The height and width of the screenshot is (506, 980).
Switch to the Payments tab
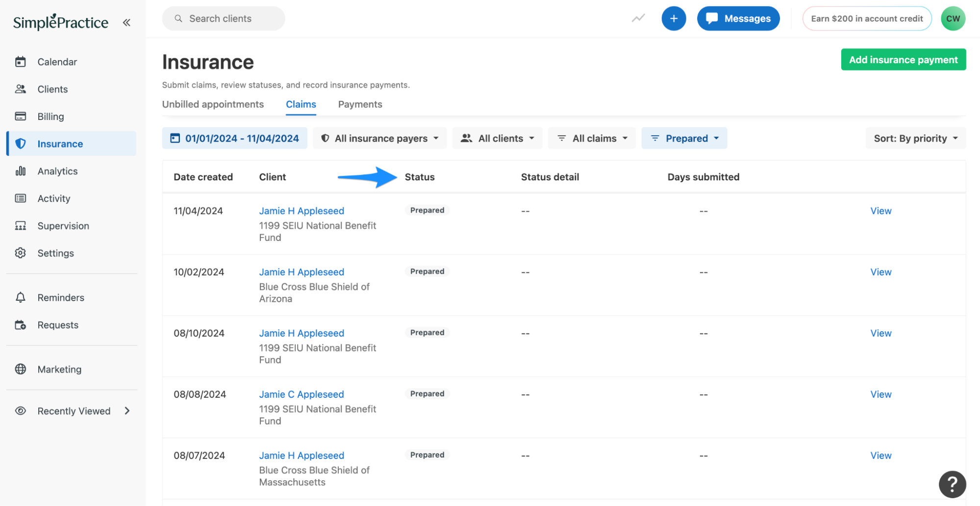(x=360, y=104)
